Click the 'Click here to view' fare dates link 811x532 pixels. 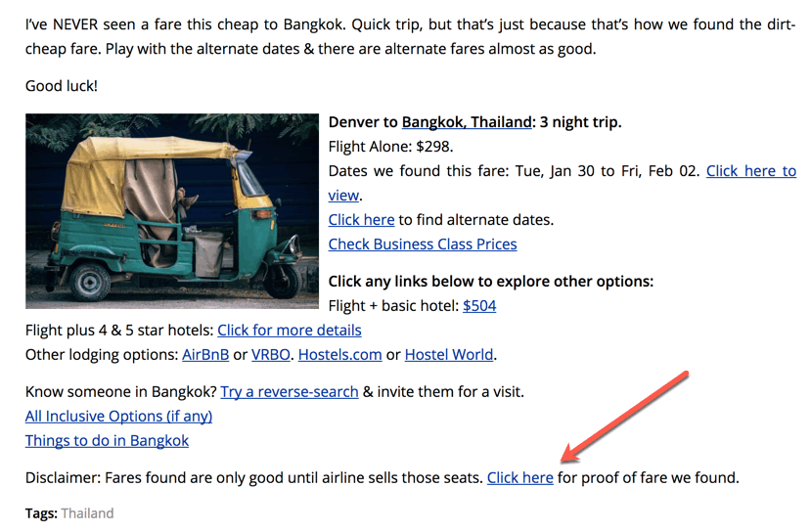point(750,171)
